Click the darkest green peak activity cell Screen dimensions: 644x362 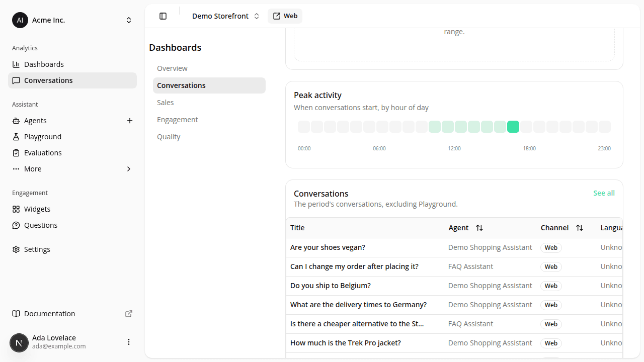[x=513, y=127]
